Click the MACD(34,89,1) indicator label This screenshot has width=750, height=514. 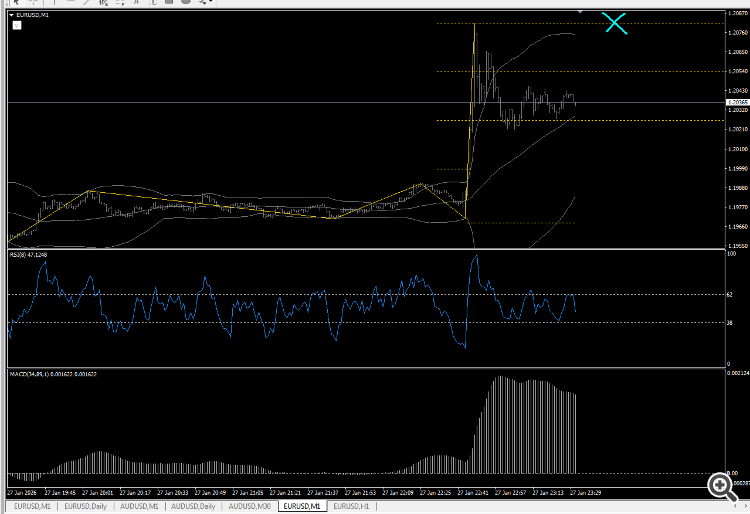[x=53, y=374]
